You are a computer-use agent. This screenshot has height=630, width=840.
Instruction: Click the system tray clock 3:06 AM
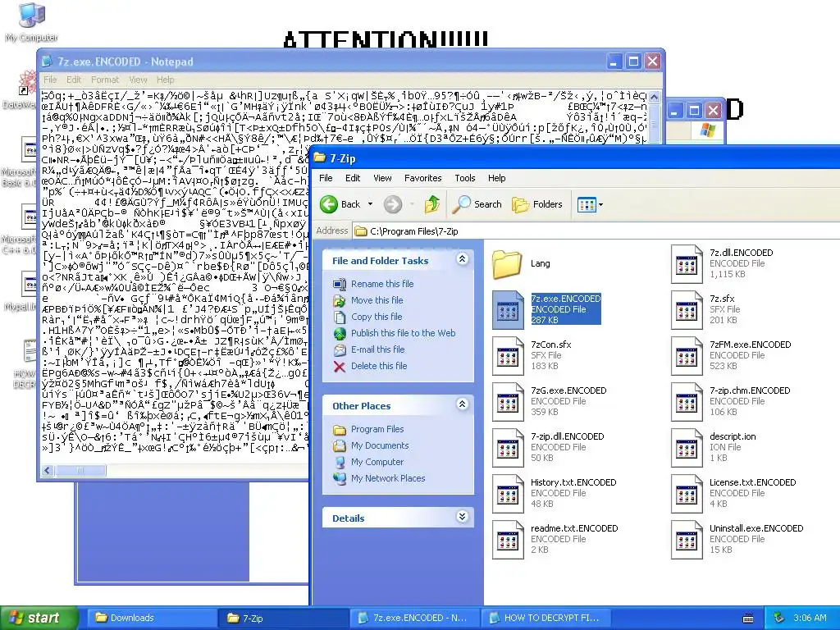[x=810, y=618]
